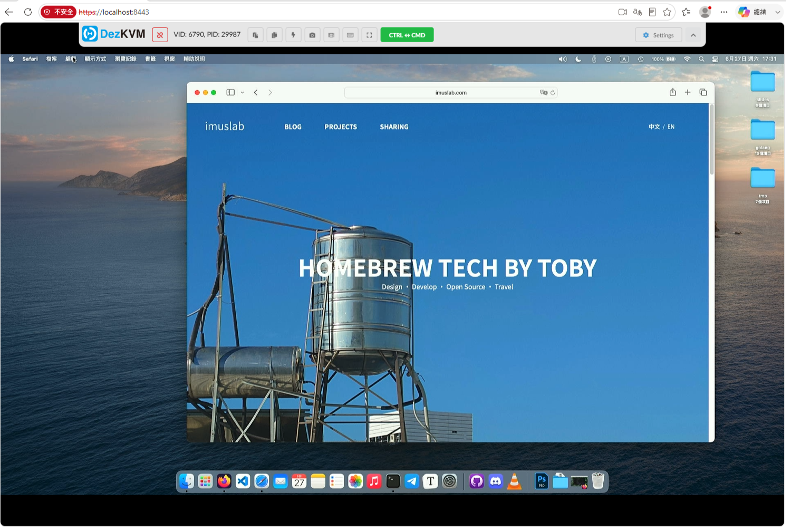Click the paste clipboard icon in DezKVM toolbar

(255, 35)
